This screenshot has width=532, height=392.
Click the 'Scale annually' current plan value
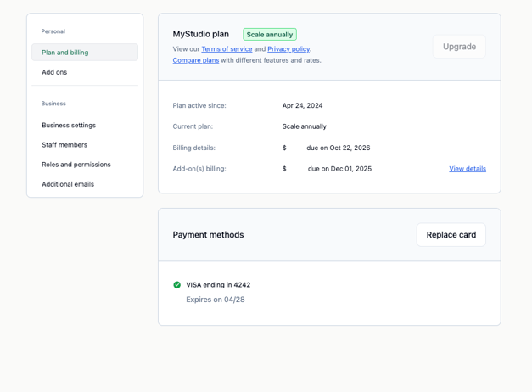point(305,126)
